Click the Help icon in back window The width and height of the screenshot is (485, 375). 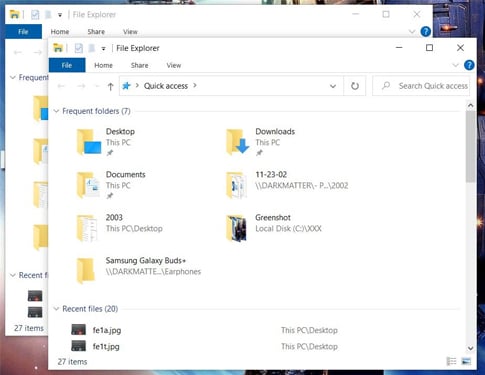click(425, 32)
